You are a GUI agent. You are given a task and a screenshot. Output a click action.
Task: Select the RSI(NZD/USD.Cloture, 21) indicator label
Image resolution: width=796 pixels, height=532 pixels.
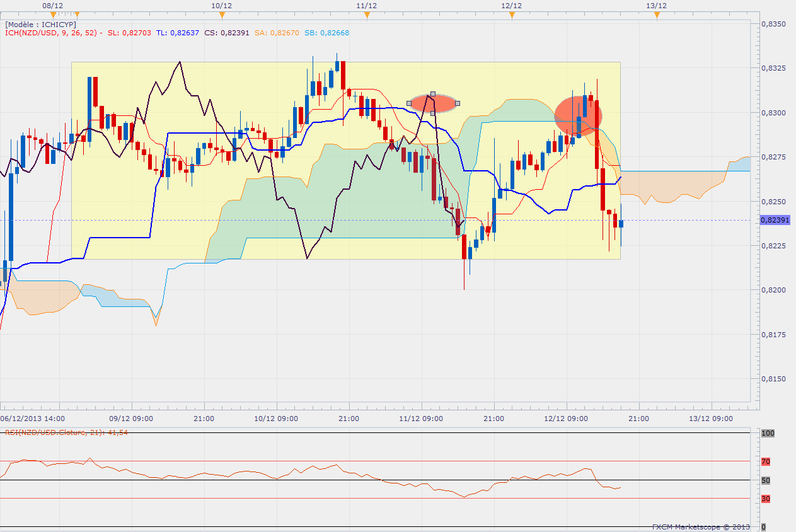pyautogui.click(x=67, y=432)
